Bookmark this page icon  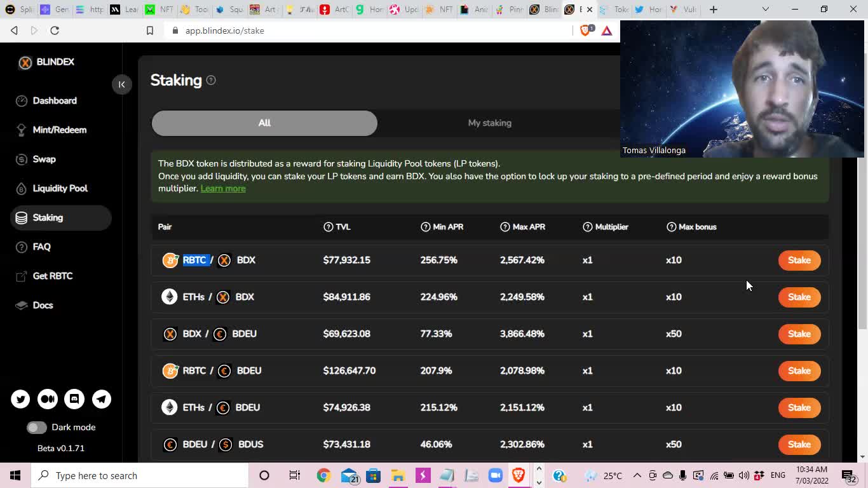pyautogui.click(x=150, y=30)
